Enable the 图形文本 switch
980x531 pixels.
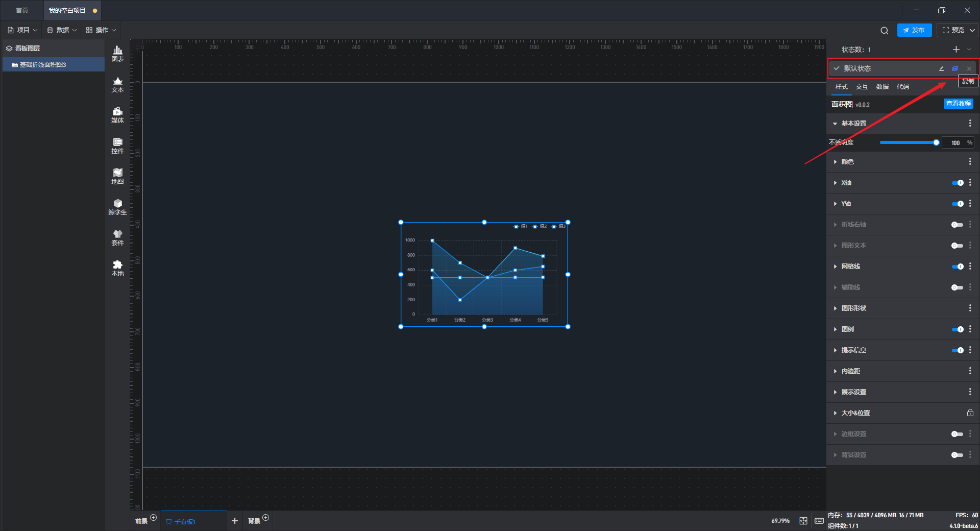958,246
